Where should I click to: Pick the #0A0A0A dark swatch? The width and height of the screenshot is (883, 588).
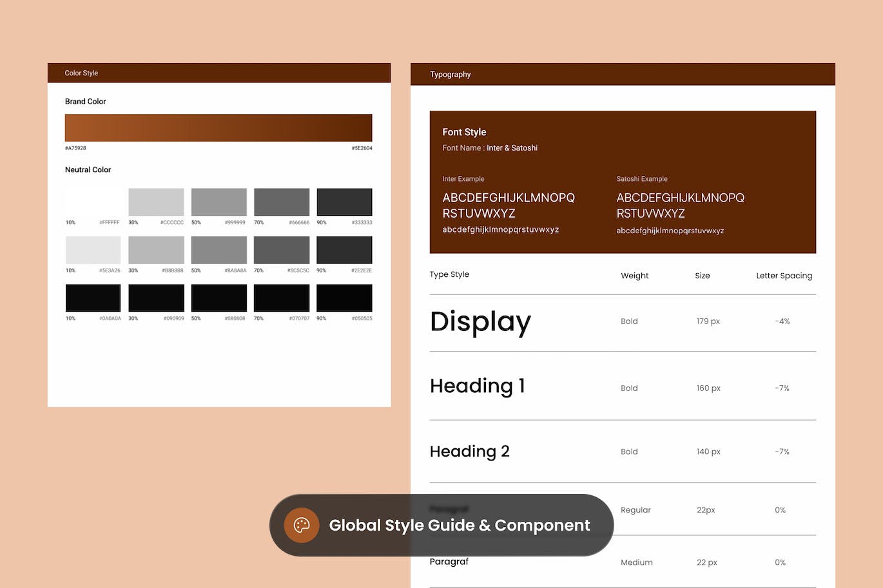coord(93,298)
